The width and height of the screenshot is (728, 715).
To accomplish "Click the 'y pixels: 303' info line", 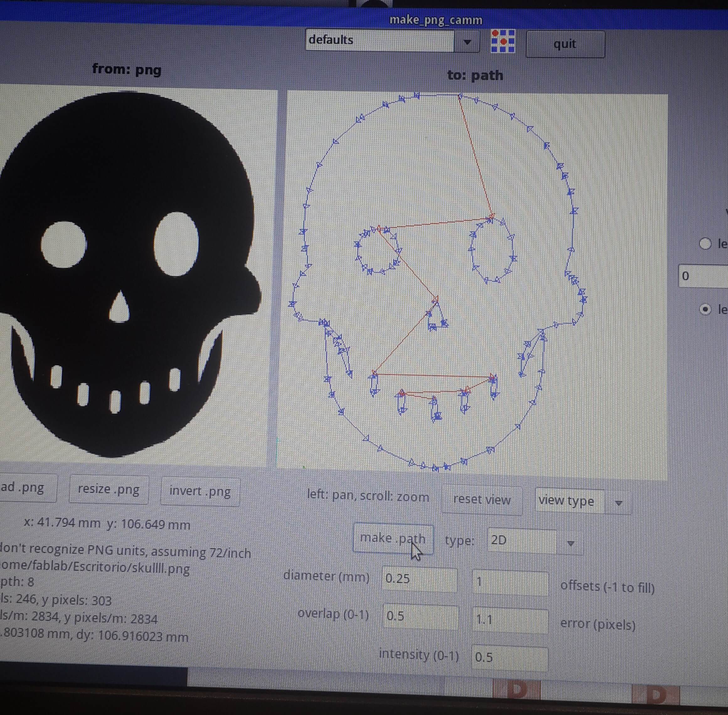I will pyautogui.click(x=56, y=601).
